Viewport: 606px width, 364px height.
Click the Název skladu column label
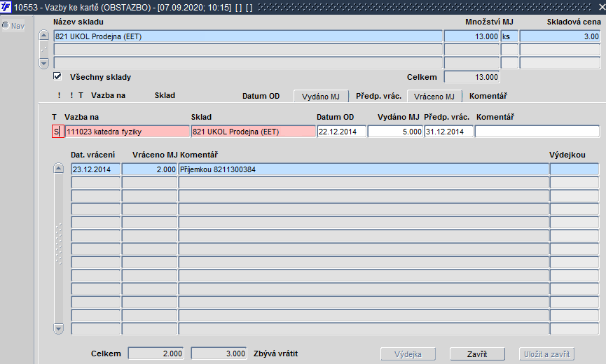(78, 22)
